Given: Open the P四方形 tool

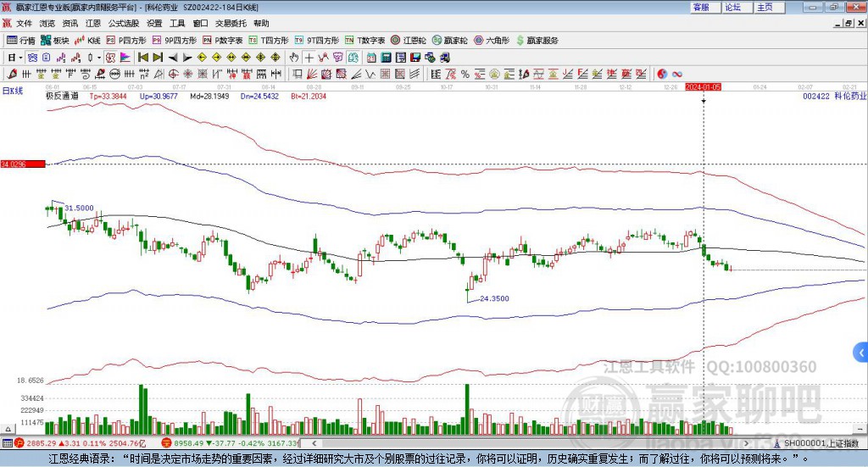Looking at the screenshot, I should [126, 41].
